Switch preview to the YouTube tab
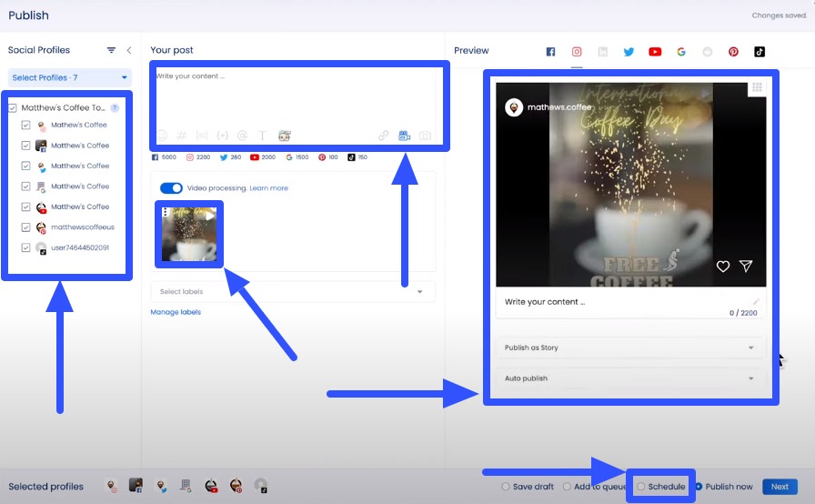The image size is (815, 504). (x=655, y=52)
